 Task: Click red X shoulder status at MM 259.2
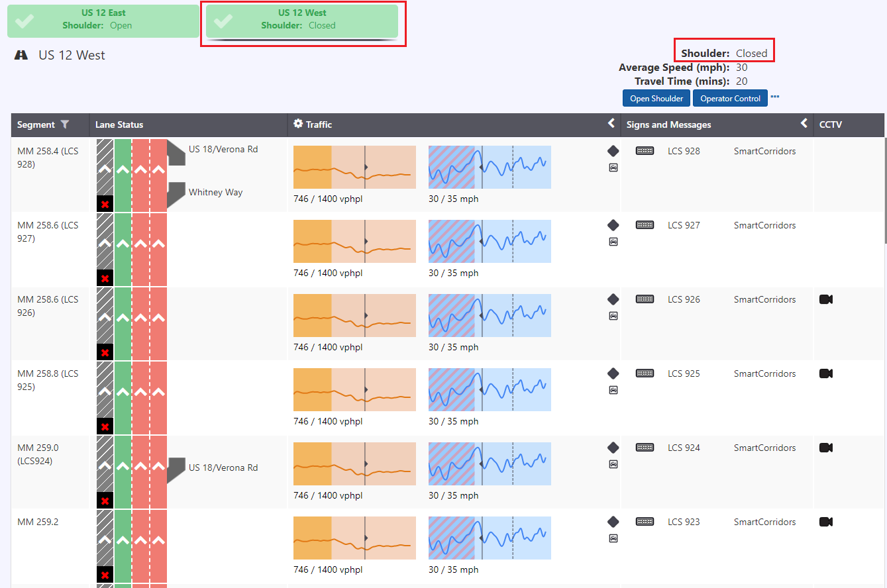click(x=105, y=575)
